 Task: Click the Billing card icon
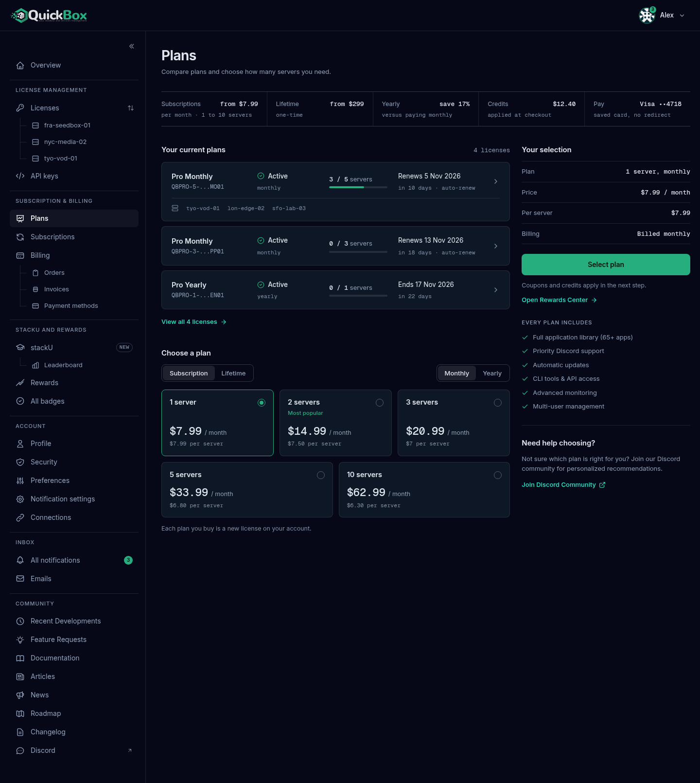pyautogui.click(x=20, y=255)
